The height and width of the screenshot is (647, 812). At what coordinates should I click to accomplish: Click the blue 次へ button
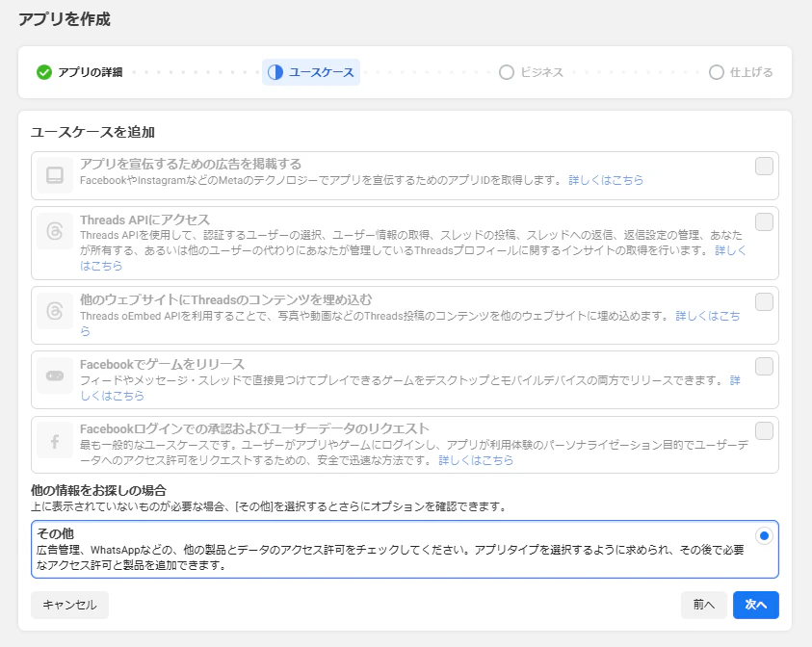coord(755,605)
